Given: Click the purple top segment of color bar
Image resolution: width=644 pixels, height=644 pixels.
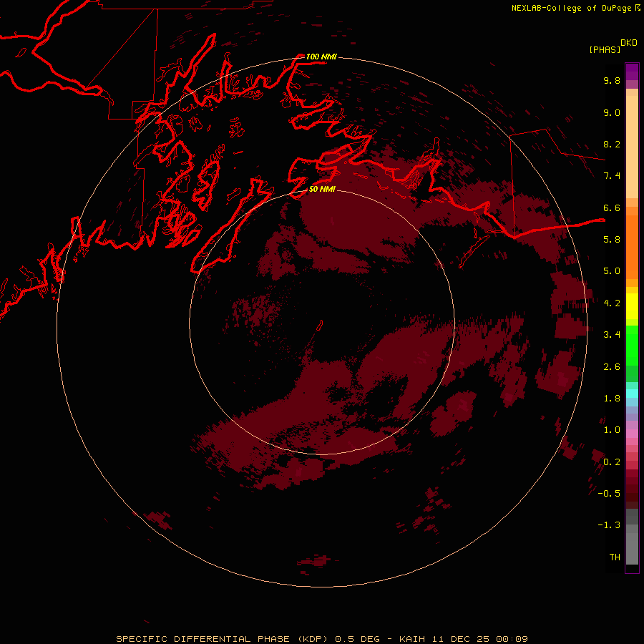Looking at the screenshot, I should (x=632, y=72).
